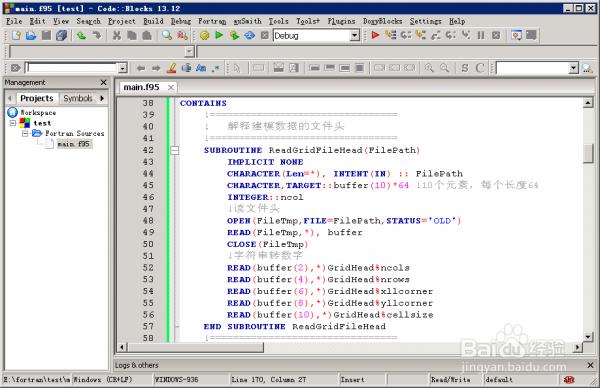Run the program with green play icon
The image size is (600, 388).
(x=219, y=36)
